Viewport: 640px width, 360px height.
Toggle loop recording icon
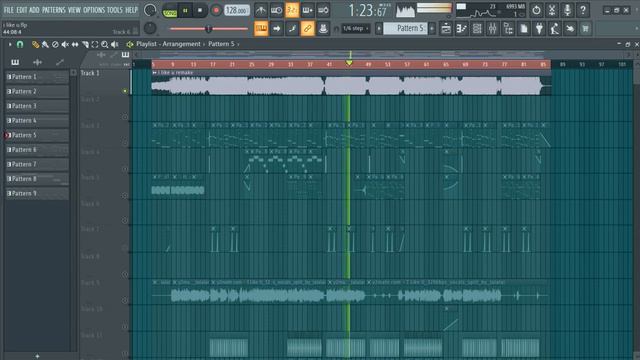pyautogui.click(x=323, y=10)
